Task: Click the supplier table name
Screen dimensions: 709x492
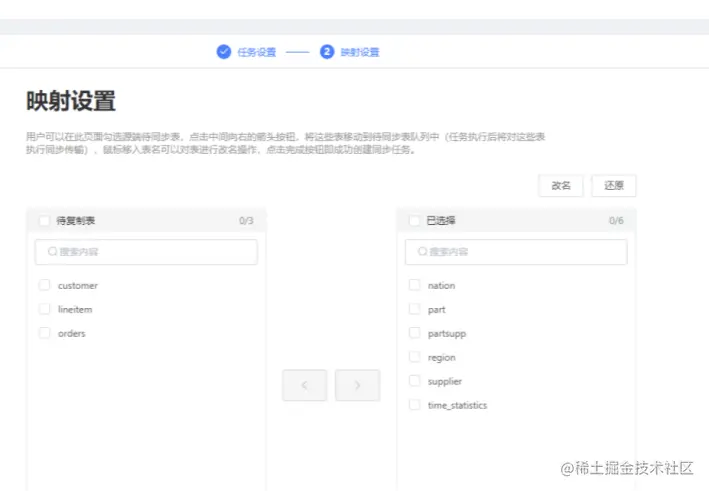Action: (444, 382)
